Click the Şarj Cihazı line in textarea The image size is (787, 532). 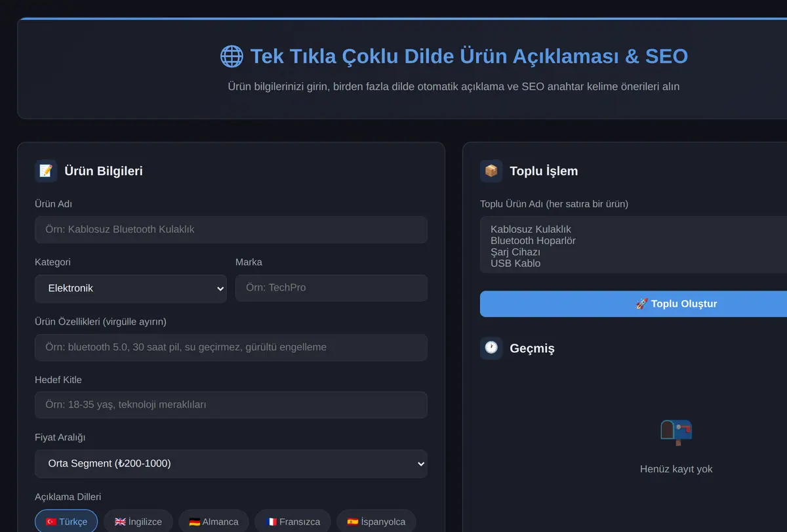pos(515,252)
